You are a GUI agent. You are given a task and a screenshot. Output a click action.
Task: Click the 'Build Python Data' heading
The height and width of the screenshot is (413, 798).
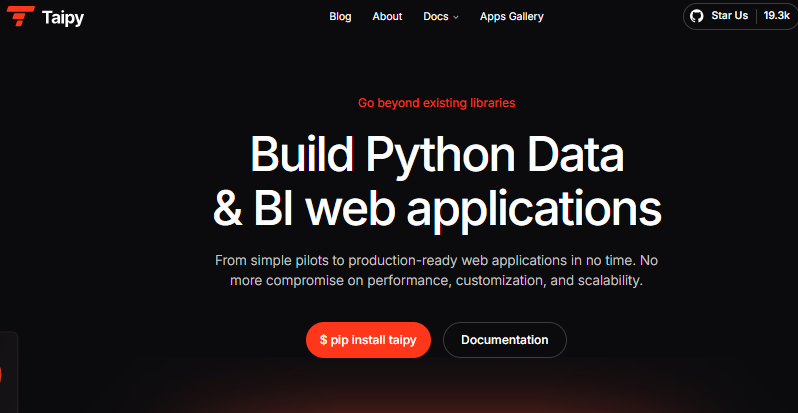point(437,155)
